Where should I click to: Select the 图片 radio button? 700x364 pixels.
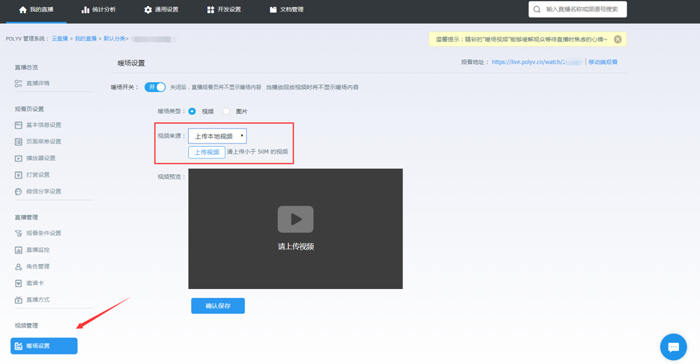[x=226, y=111]
